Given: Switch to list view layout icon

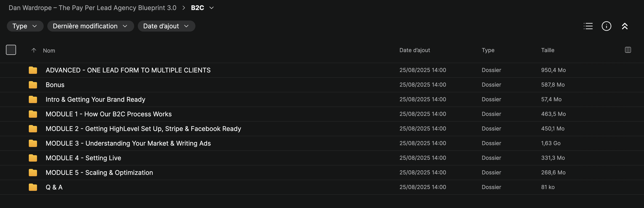Looking at the screenshot, I should 588,26.
